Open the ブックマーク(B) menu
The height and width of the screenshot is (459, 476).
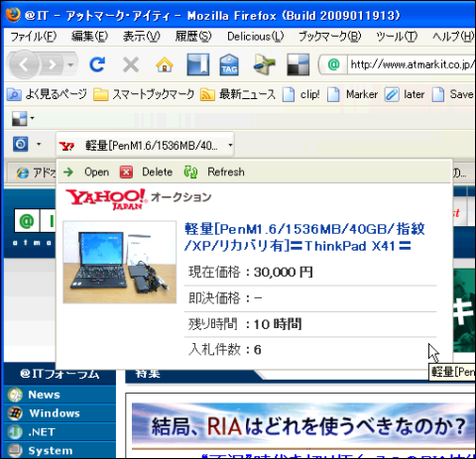[329, 36]
